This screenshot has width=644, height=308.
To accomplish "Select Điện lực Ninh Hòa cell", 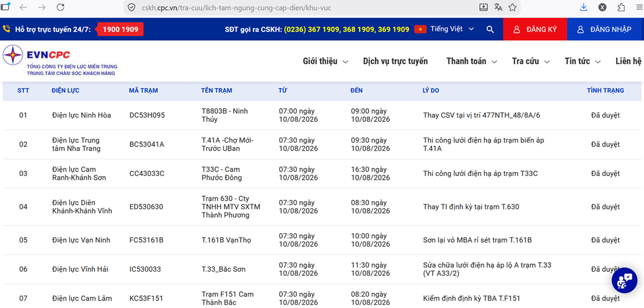I will pyautogui.click(x=81, y=116).
